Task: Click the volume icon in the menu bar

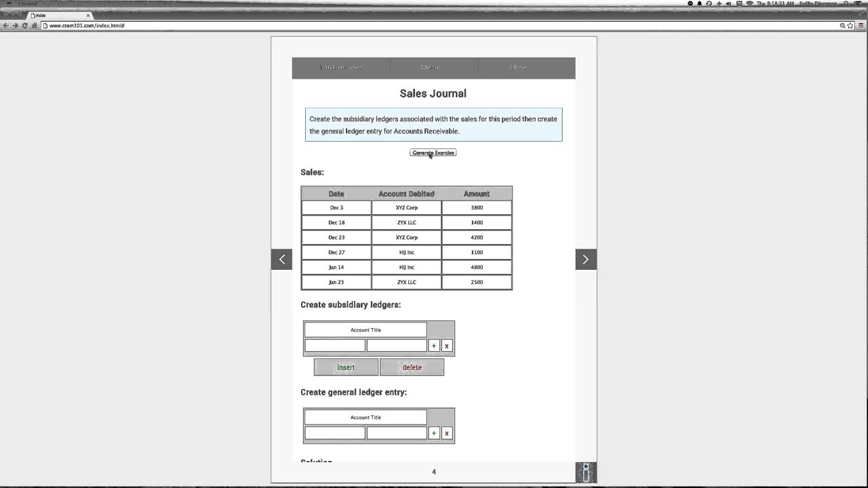Action: tap(729, 3)
